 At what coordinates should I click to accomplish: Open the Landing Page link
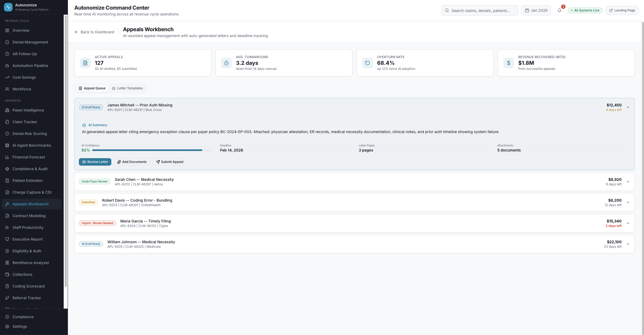[622, 10]
